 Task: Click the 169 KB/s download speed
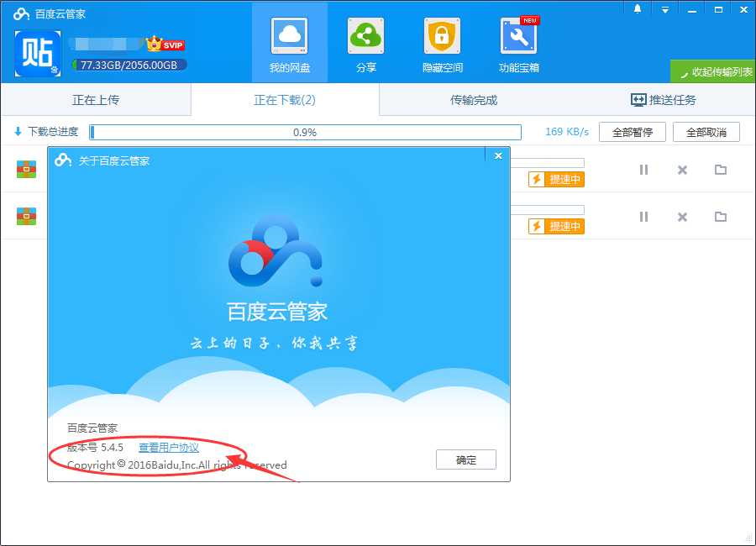567,132
